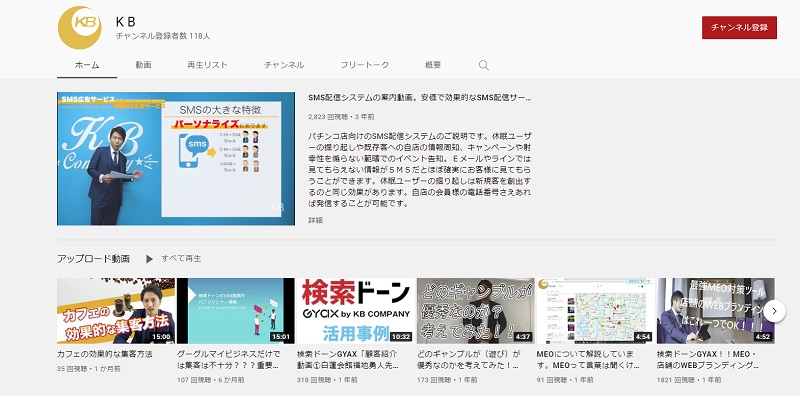
Task: Click the カフェの効果的な集客方法 title text
Action: tap(105, 354)
